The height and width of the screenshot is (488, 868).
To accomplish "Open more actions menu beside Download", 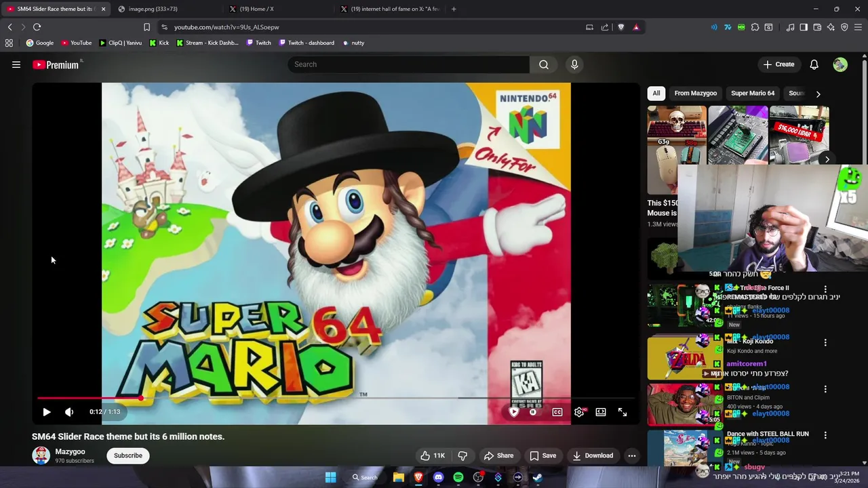I will click(x=632, y=455).
